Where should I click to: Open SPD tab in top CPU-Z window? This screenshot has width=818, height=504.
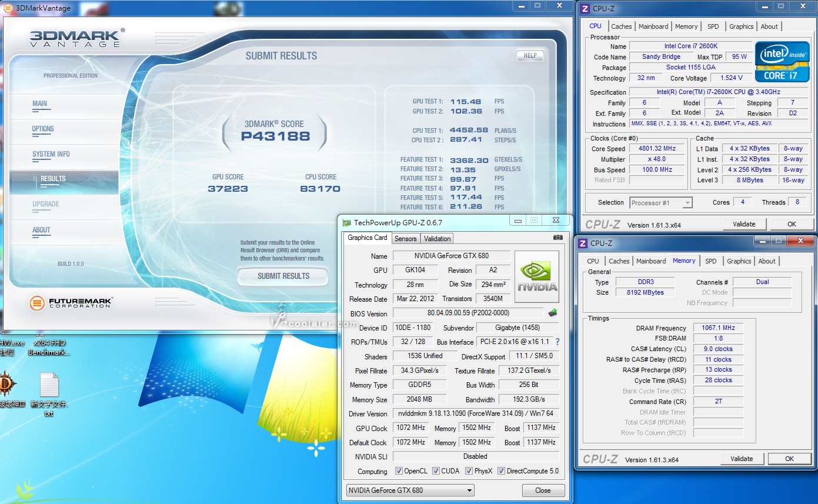[713, 26]
